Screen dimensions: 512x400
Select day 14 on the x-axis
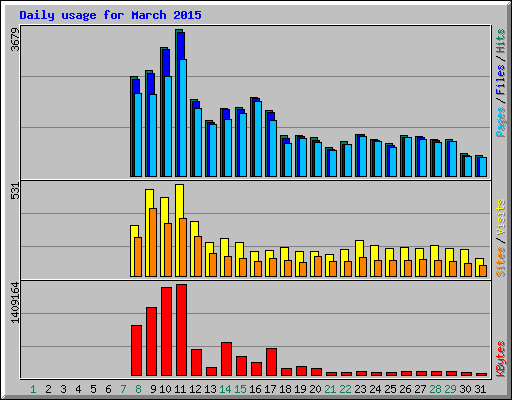click(x=225, y=389)
